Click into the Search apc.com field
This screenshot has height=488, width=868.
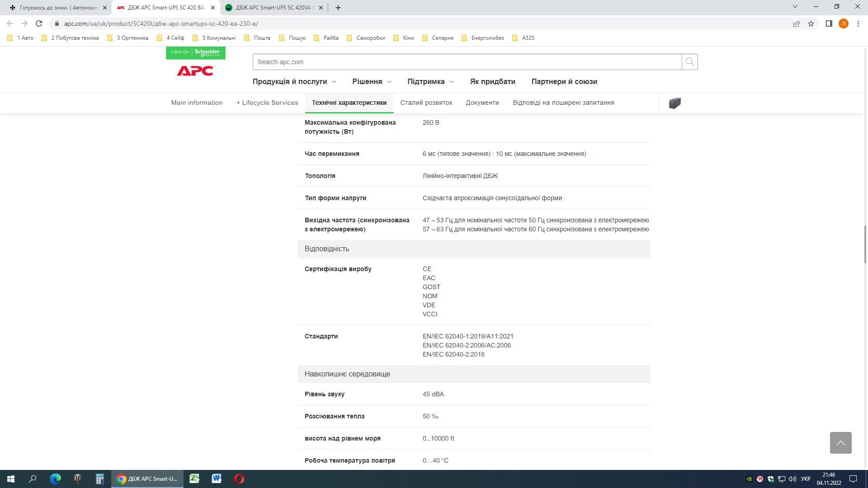point(467,62)
